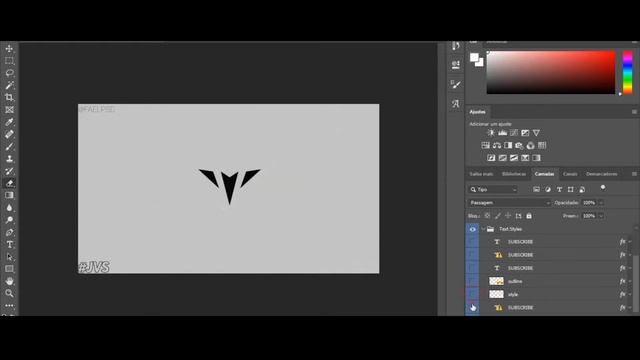The width and height of the screenshot is (640, 360).
Task: Switch to the Ajustes tab
Action: 478,112
